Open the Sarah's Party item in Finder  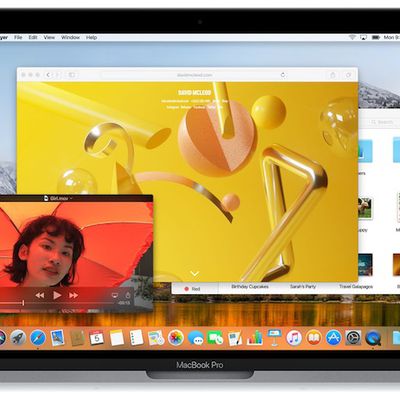tap(303, 286)
